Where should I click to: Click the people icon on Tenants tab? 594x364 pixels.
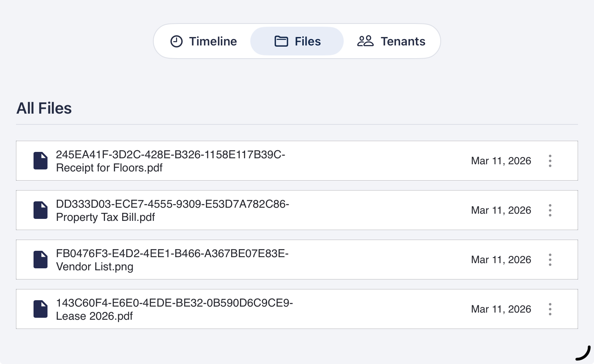click(x=365, y=41)
